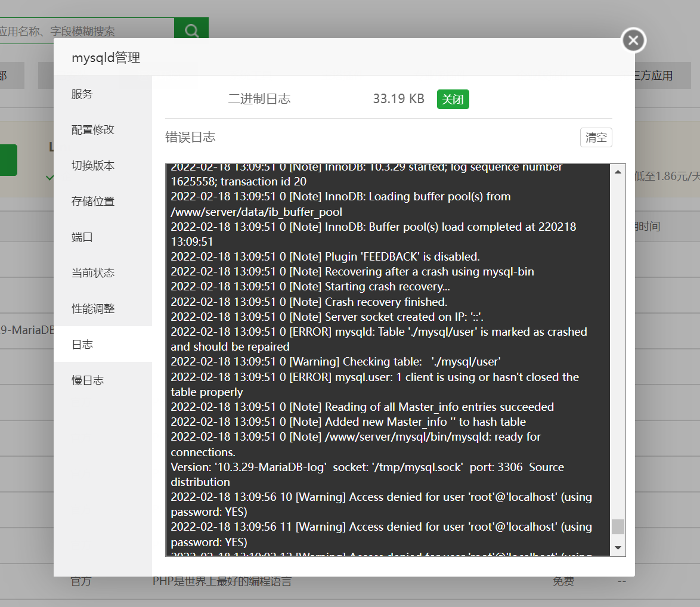Click 'PHP是世界上最好的编程语言' in background page
The height and width of the screenshot is (607, 700).
click(222, 581)
